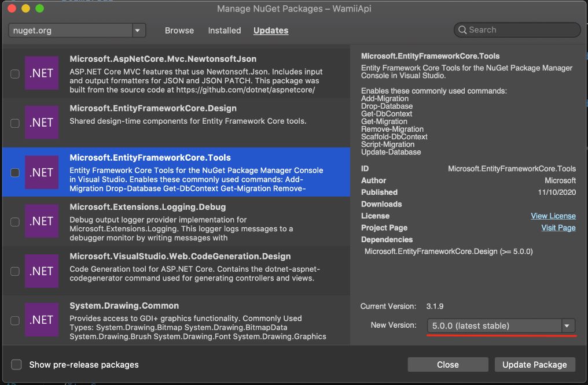Image resolution: width=588 pixels, height=385 pixels.
Task: Switch to the Browse tab
Action: click(179, 31)
